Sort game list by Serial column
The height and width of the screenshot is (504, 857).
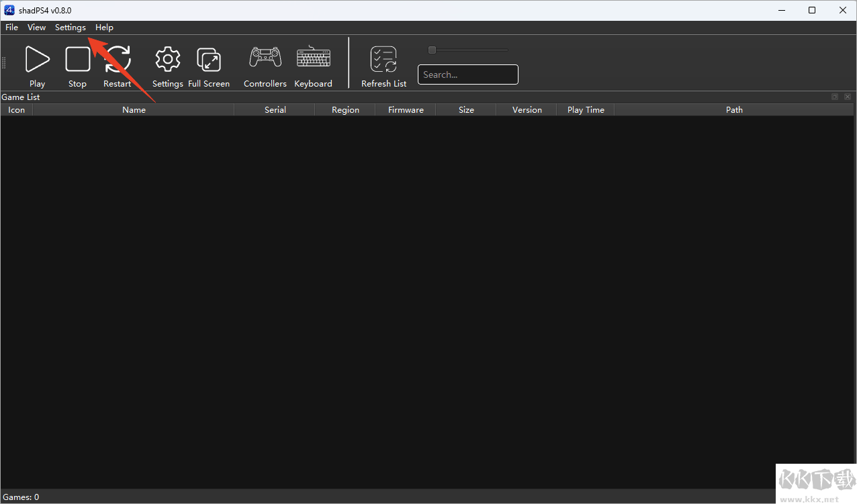tap(275, 110)
